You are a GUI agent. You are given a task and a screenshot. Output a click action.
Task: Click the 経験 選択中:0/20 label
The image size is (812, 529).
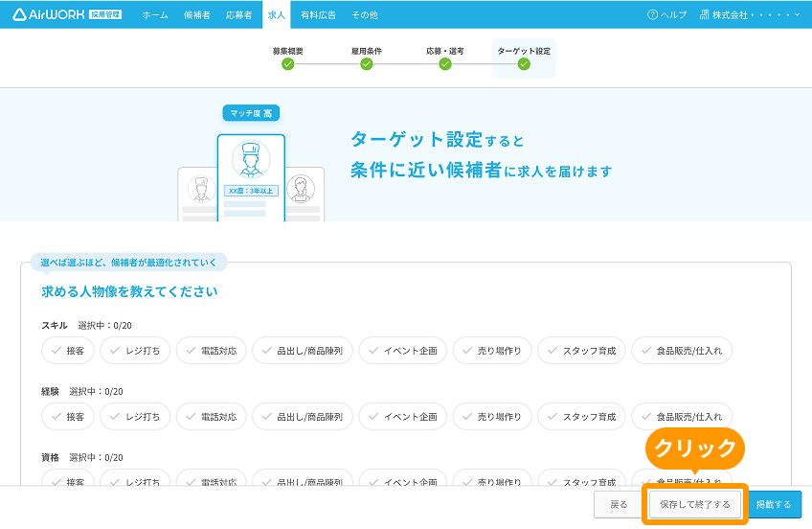[x=82, y=391]
